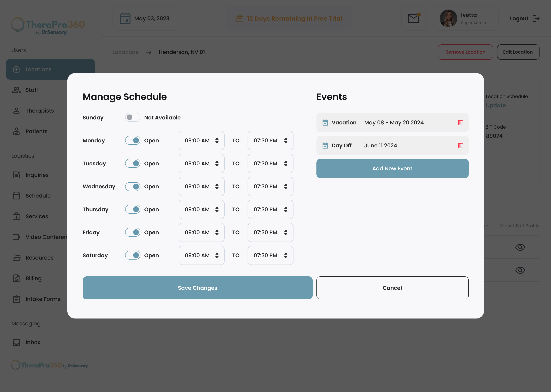This screenshot has width=551, height=392.
Task: Click Save Changes button
Action: [197, 288]
